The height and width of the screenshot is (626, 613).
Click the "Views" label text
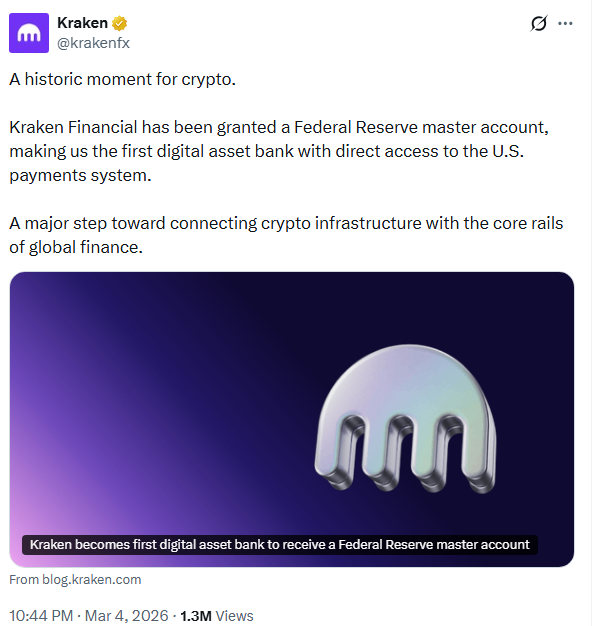234,615
